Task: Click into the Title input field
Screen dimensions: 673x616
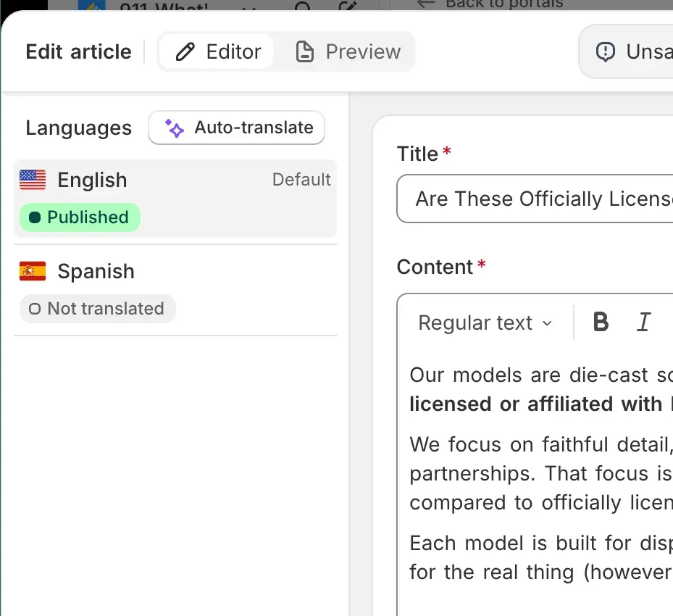Action: [535, 199]
